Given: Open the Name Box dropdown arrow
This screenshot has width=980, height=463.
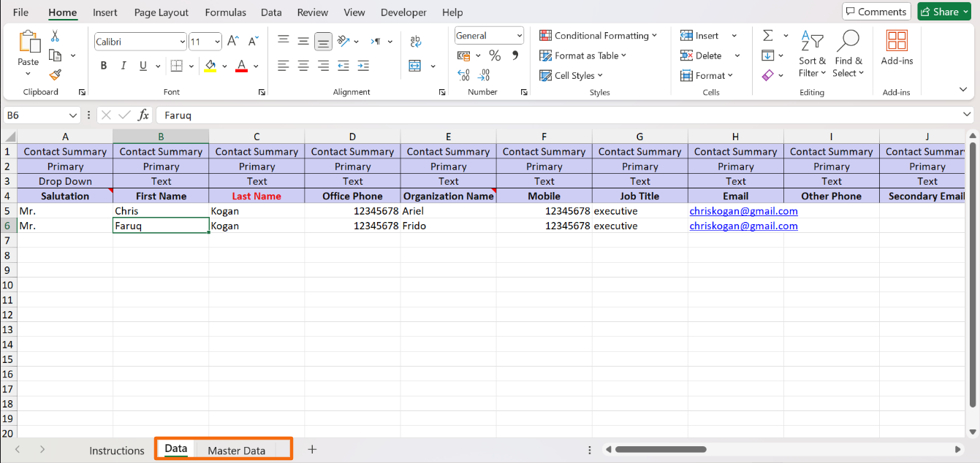Looking at the screenshot, I should pos(73,115).
